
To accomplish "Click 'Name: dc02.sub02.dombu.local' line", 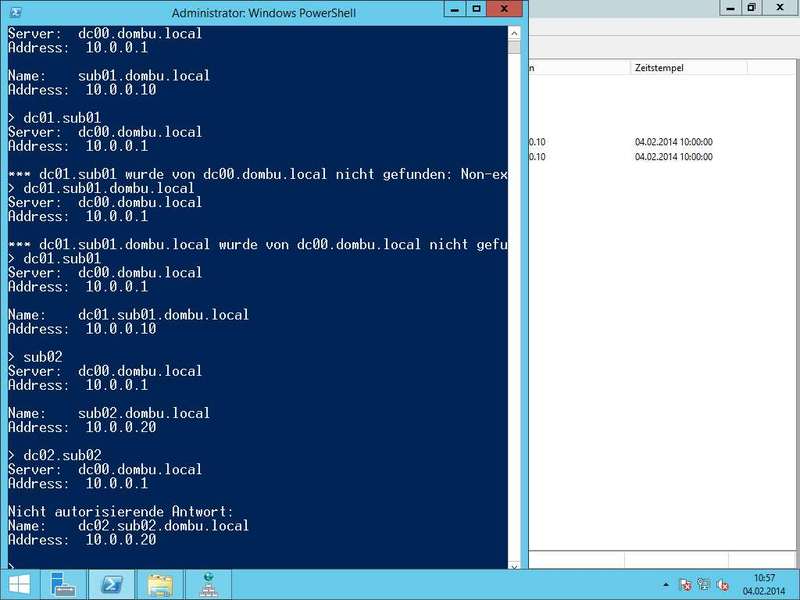I will tap(129, 526).
